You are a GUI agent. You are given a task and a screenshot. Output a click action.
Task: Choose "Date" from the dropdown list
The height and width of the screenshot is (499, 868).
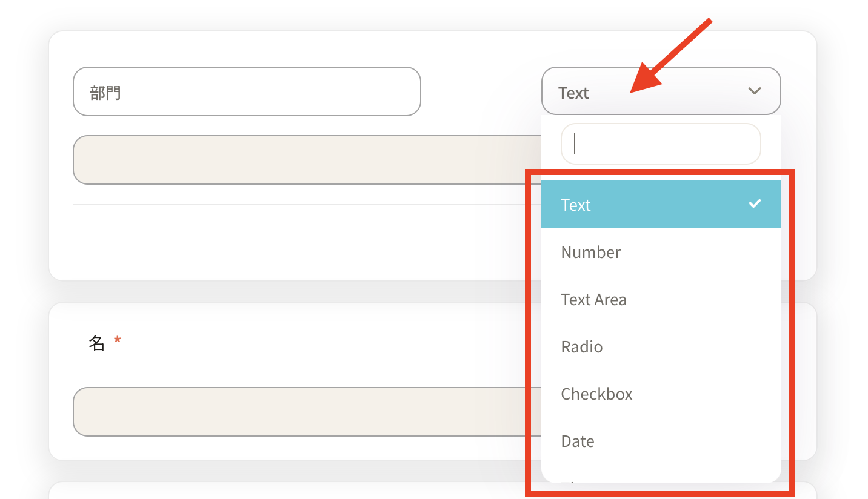578,441
